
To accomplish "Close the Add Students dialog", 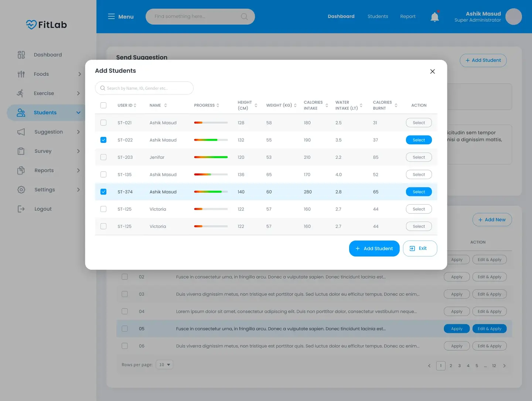I will tap(433, 71).
